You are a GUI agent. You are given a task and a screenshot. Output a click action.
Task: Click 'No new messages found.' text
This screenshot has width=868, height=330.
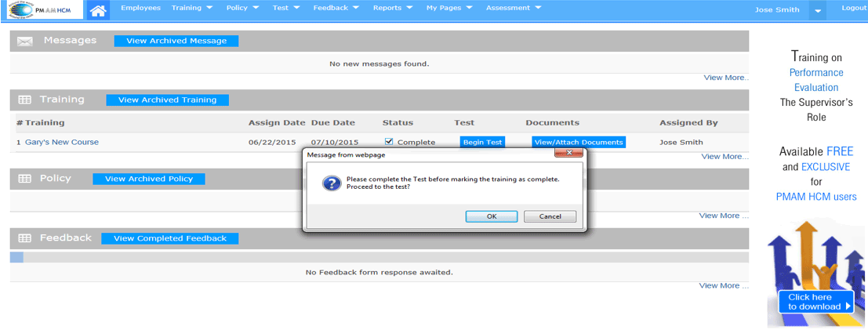(380, 63)
